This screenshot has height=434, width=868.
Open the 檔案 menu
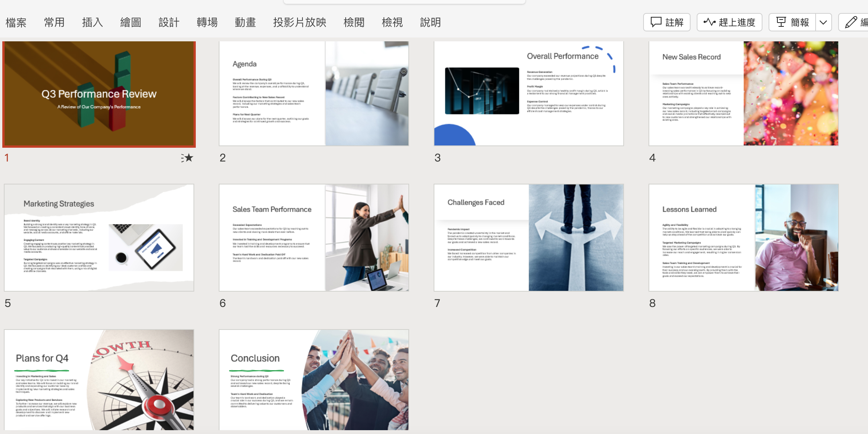(x=16, y=22)
